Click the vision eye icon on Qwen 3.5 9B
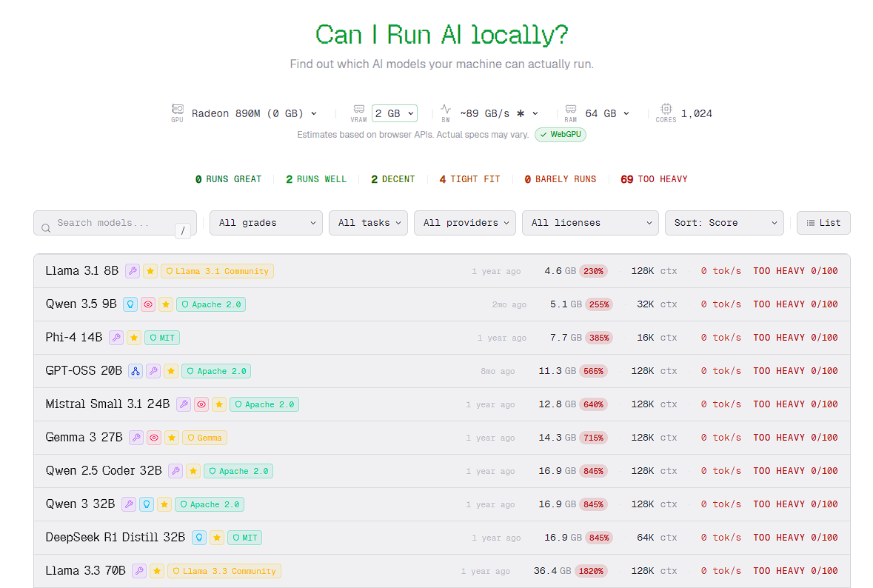 point(148,304)
